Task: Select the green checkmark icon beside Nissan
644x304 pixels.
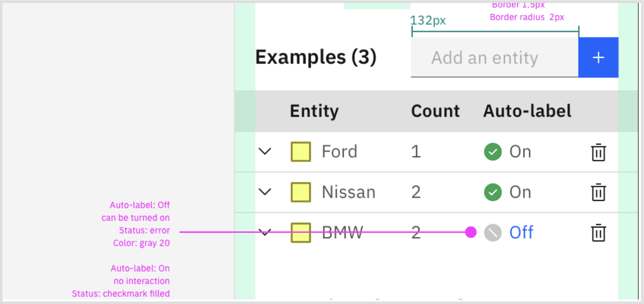Action: pyautogui.click(x=492, y=192)
